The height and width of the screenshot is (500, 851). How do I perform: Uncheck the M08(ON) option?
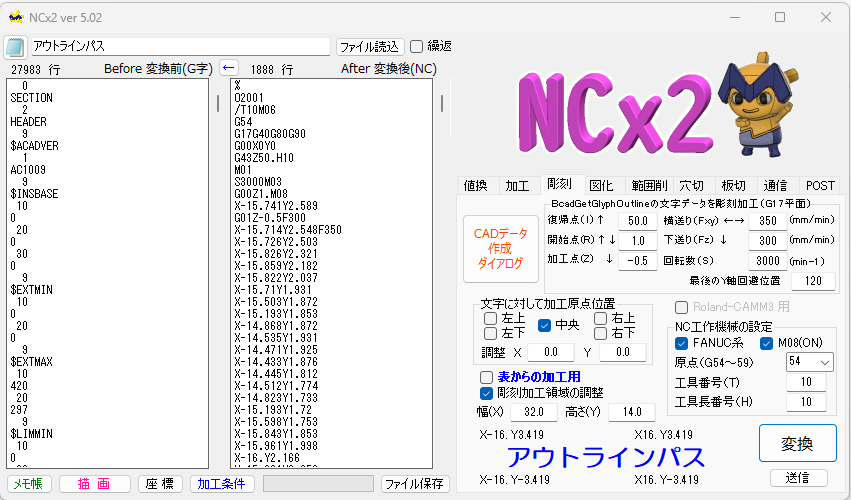[x=768, y=343]
